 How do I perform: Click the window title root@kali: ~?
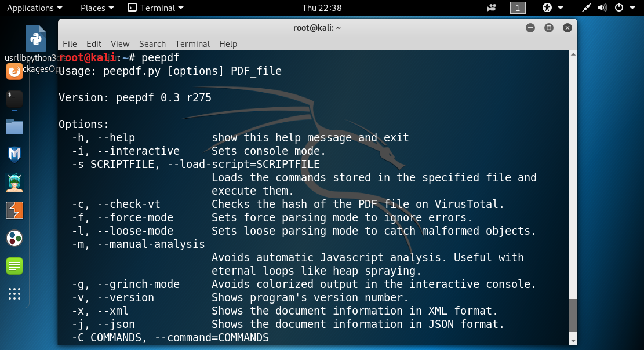[x=317, y=28]
